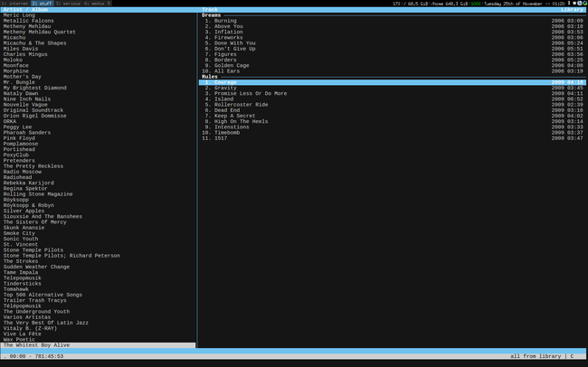This screenshot has height=367, width=588.
Task: Click the /home disk usage indicator
Action: point(449,4)
